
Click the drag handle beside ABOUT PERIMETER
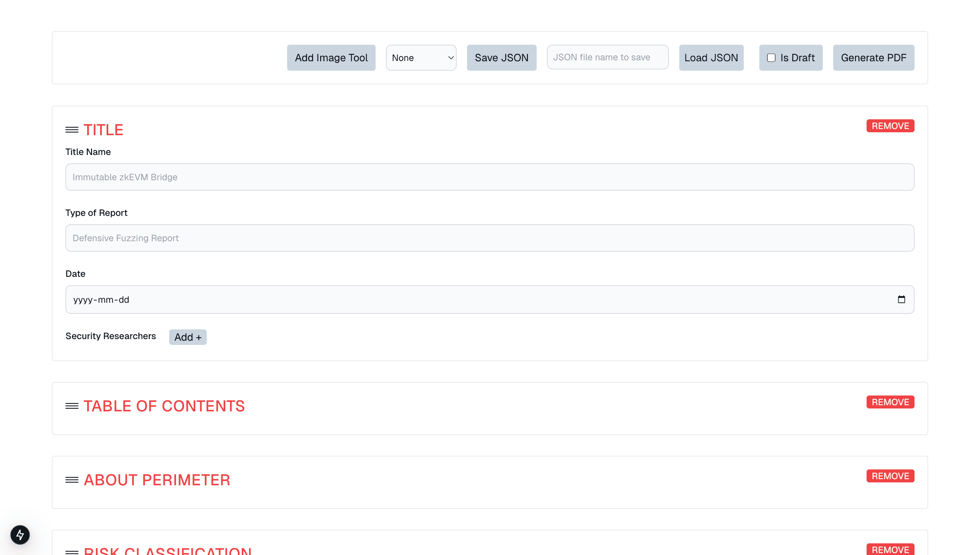(x=72, y=480)
